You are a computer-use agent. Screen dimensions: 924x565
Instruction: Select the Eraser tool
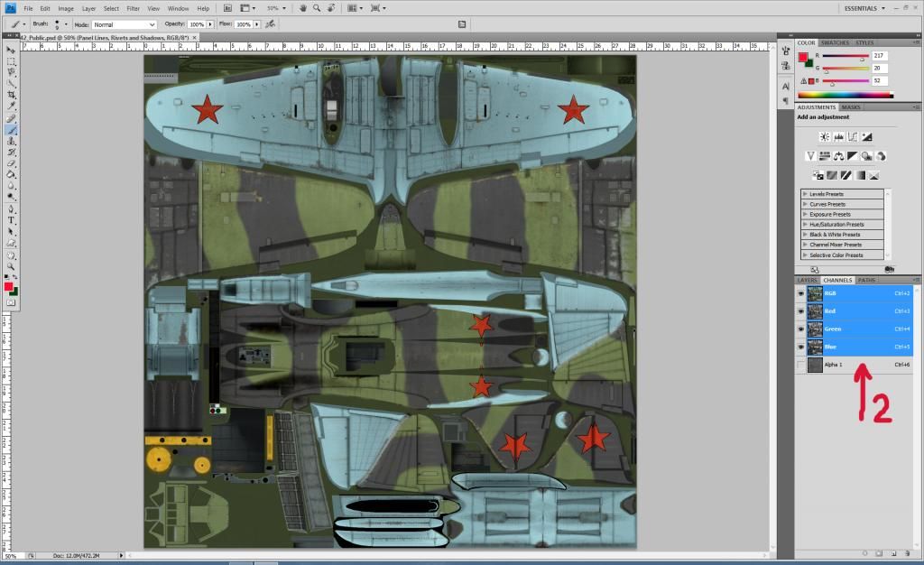pos(12,163)
